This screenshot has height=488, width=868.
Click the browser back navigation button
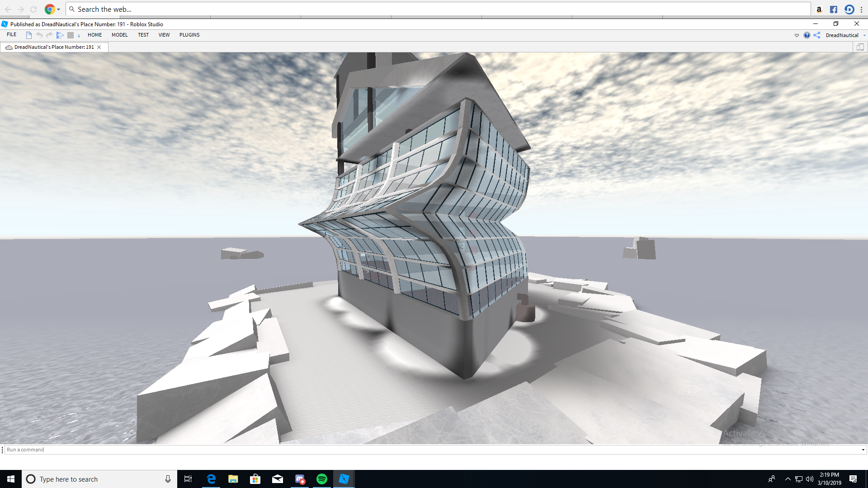pyautogui.click(x=8, y=9)
